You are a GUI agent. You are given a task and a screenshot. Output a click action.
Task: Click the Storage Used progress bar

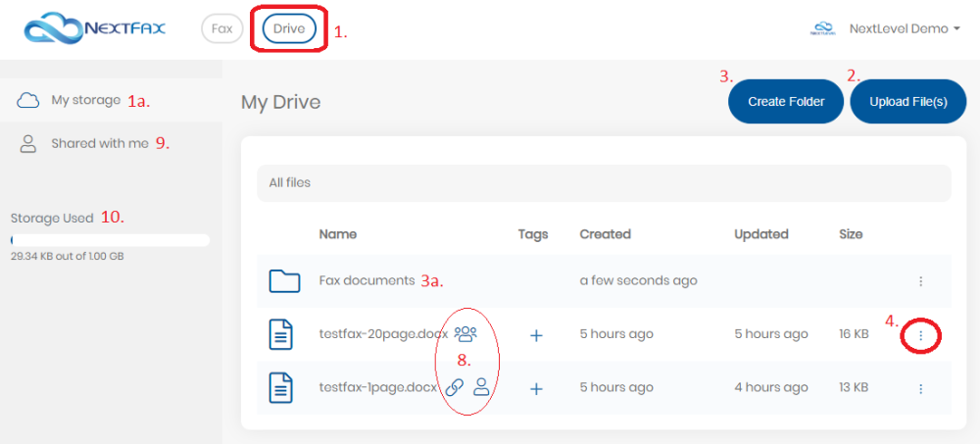[x=110, y=240]
